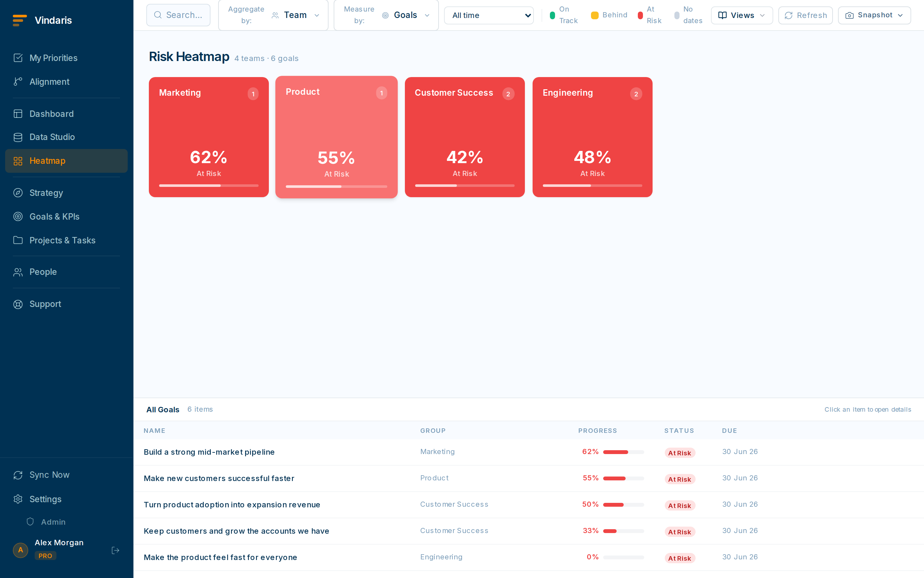This screenshot has width=924, height=578.
Task: Open the Snapshot dropdown
Action: (874, 15)
